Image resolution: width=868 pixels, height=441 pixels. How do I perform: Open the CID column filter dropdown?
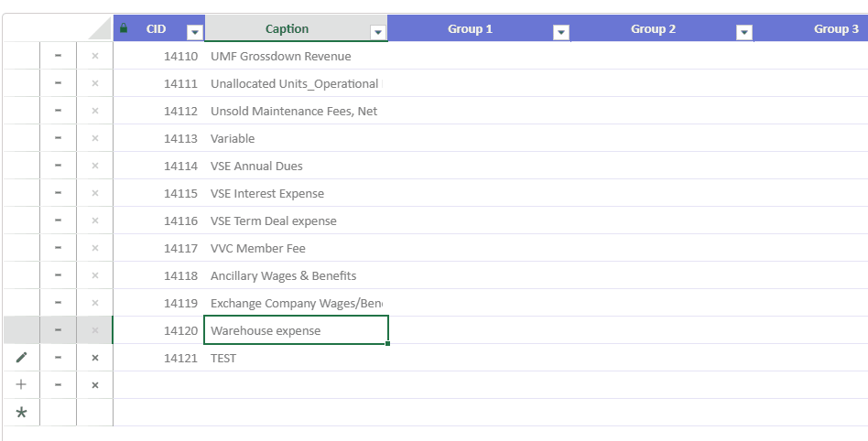click(x=194, y=33)
